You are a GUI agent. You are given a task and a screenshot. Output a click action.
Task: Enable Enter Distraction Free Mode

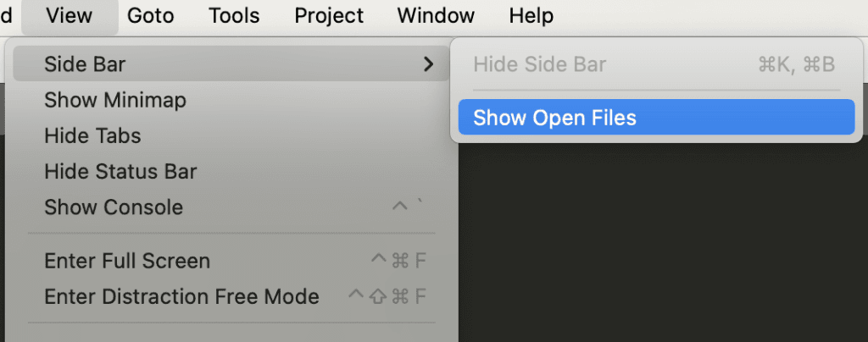pyautogui.click(x=181, y=297)
